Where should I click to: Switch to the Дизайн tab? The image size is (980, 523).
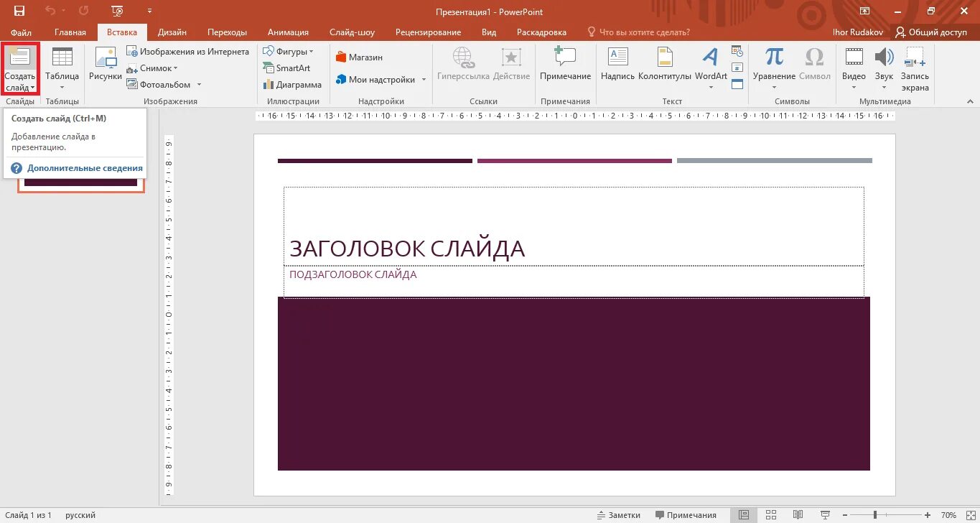coord(172,32)
